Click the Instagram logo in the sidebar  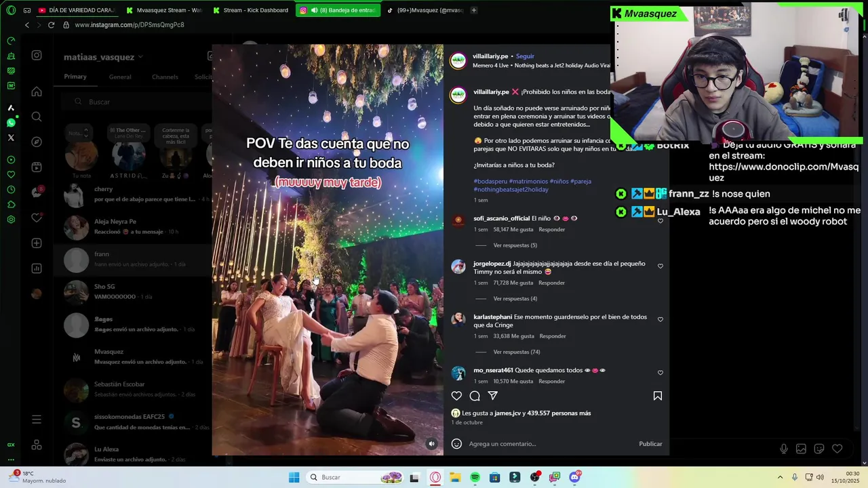(37, 56)
